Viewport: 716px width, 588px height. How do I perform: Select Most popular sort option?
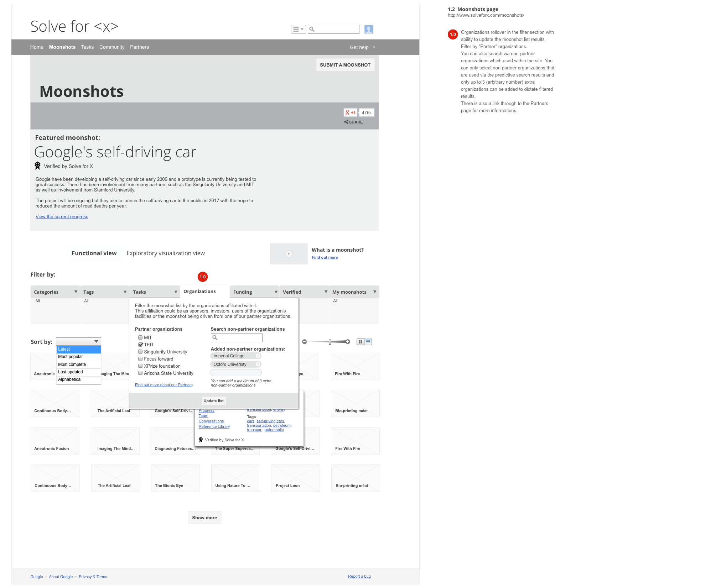pos(71,357)
